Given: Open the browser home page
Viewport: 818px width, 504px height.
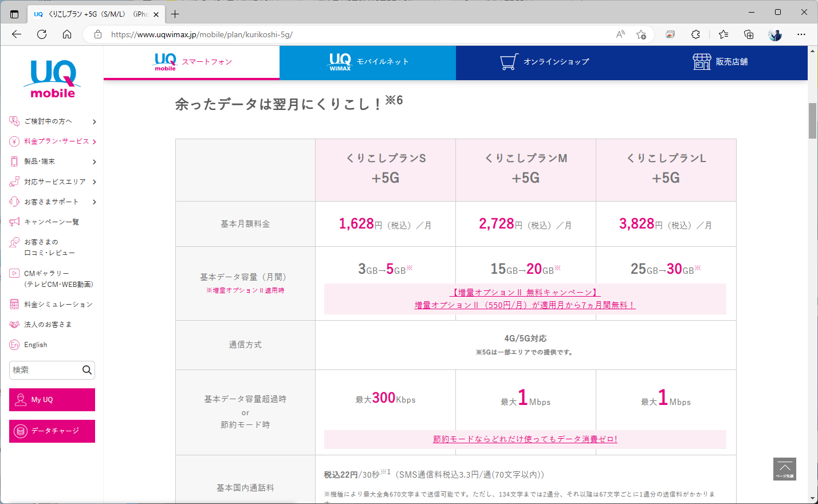Looking at the screenshot, I should 67,34.
